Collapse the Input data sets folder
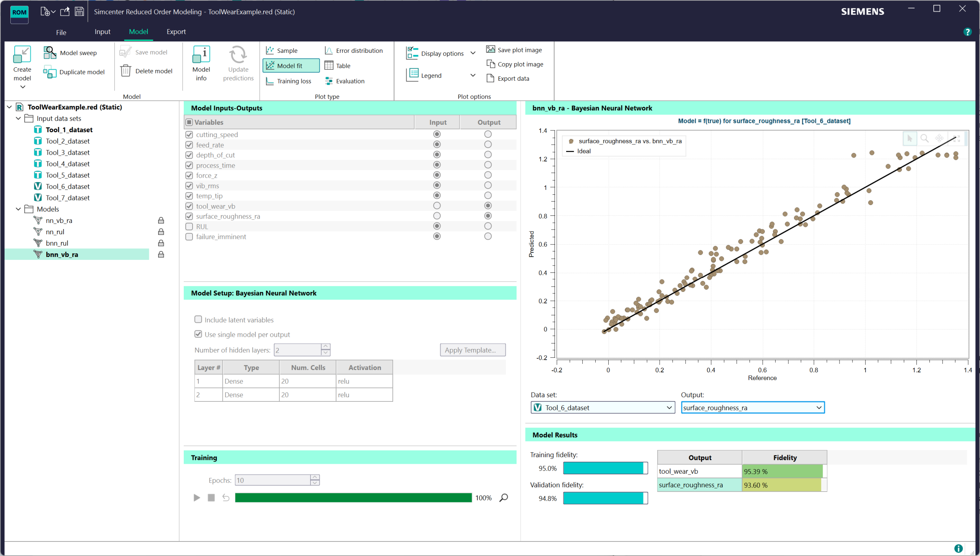This screenshot has width=980, height=556. coord(18,119)
